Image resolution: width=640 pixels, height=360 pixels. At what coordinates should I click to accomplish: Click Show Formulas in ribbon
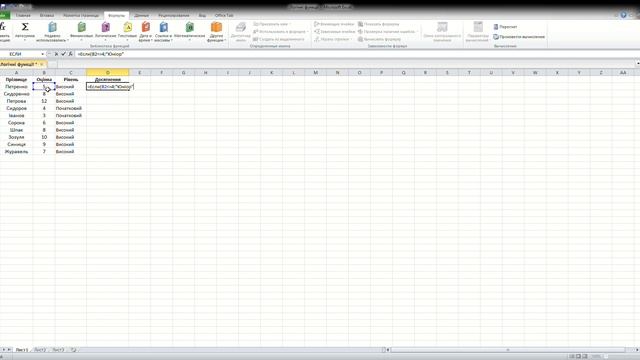(x=379, y=24)
